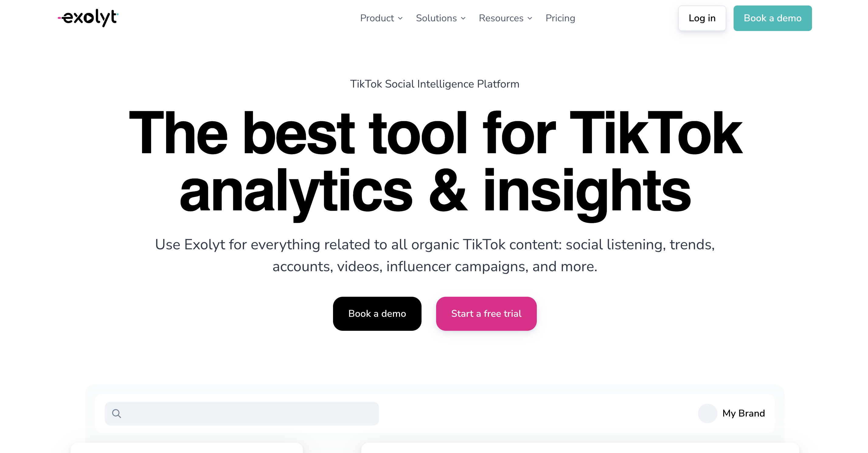Click the search icon in the search bar
Viewport: 868px width, 453px height.
click(x=116, y=413)
